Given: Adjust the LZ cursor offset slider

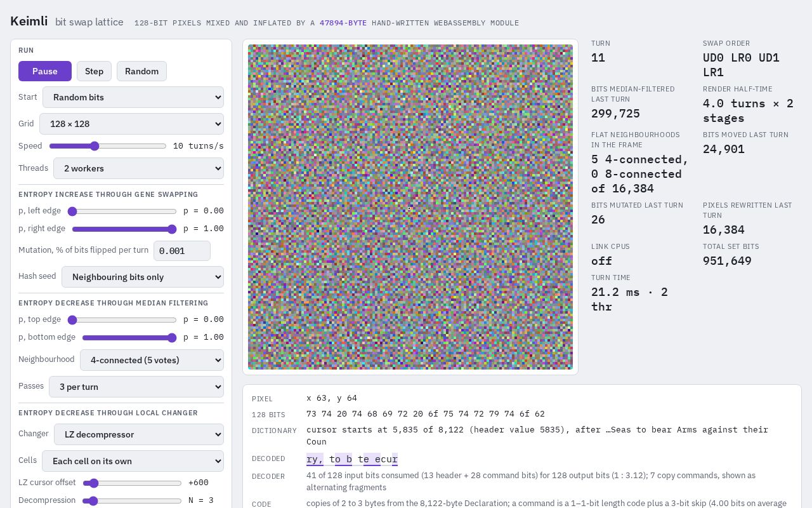Looking at the screenshot, I should coord(133,483).
